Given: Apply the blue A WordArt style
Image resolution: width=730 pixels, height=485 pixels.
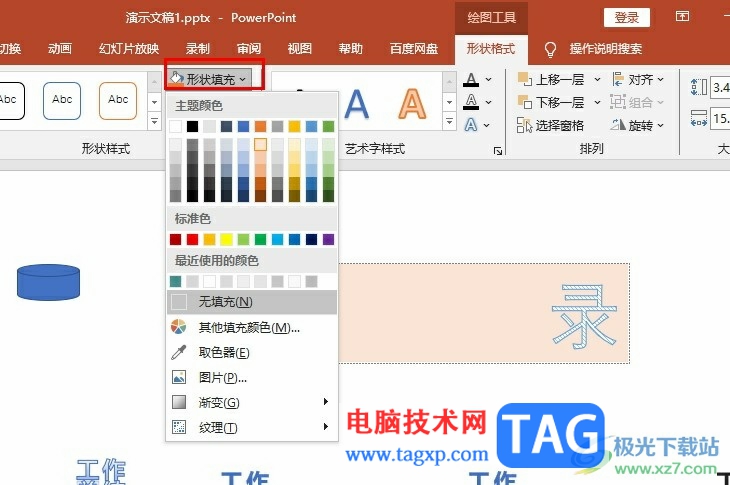Looking at the screenshot, I should [357, 104].
